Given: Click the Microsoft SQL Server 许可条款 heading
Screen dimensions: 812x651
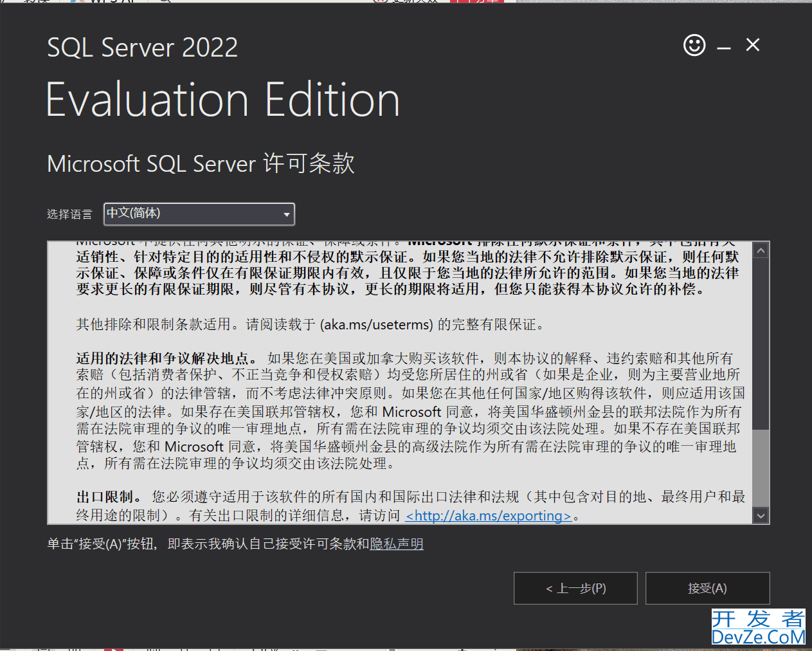Looking at the screenshot, I should coord(201,163).
